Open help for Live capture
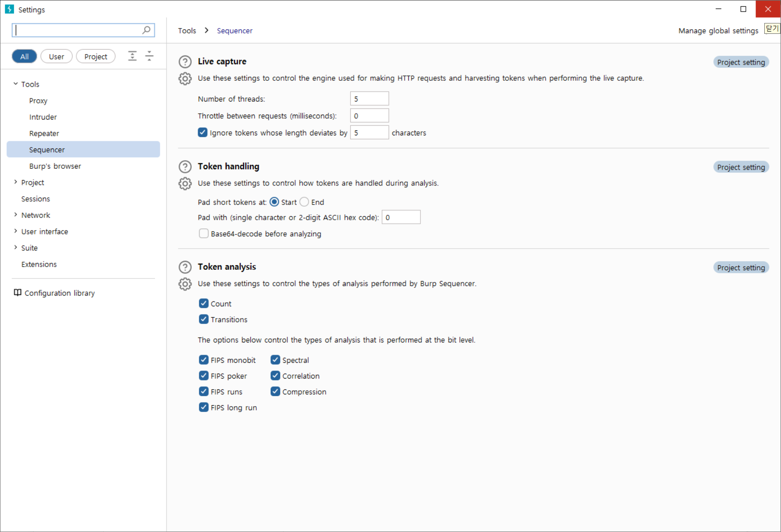781x532 pixels. pos(185,62)
